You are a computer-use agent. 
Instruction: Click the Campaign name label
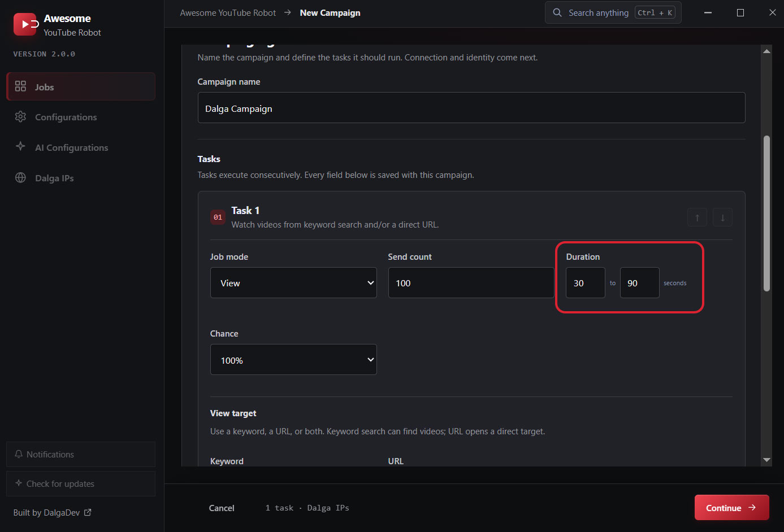pyautogui.click(x=228, y=82)
